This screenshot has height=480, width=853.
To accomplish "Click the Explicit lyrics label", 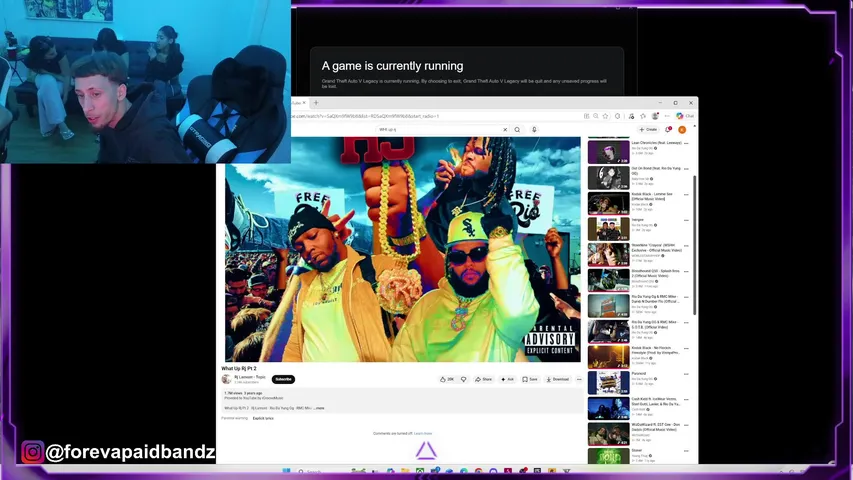I will 263,419.
